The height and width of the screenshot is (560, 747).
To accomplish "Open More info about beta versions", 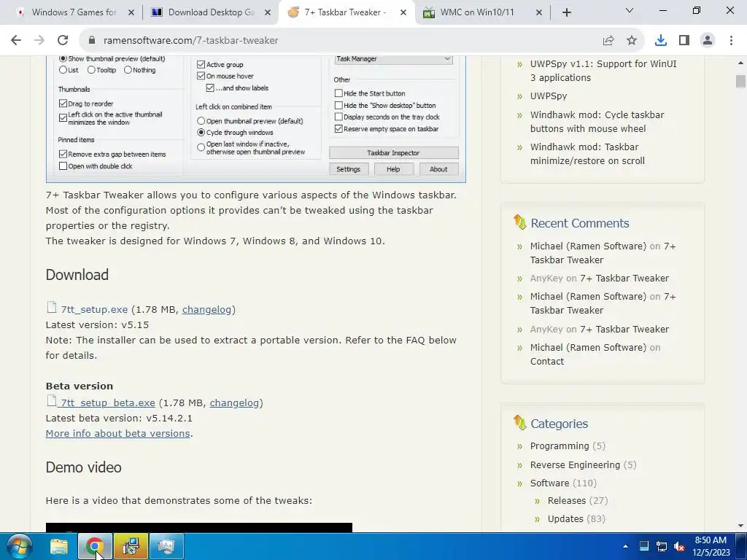I will pyautogui.click(x=117, y=433).
